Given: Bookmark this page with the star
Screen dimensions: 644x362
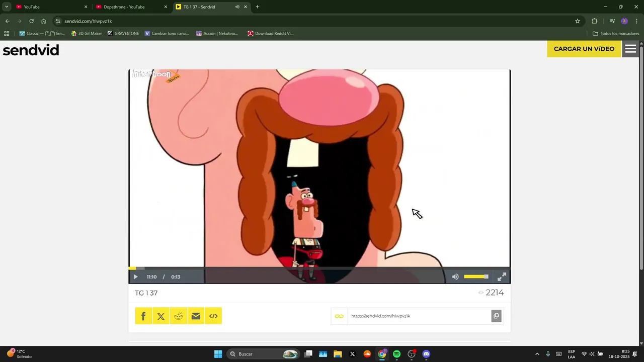Looking at the screenshot, I should (578, 21).
